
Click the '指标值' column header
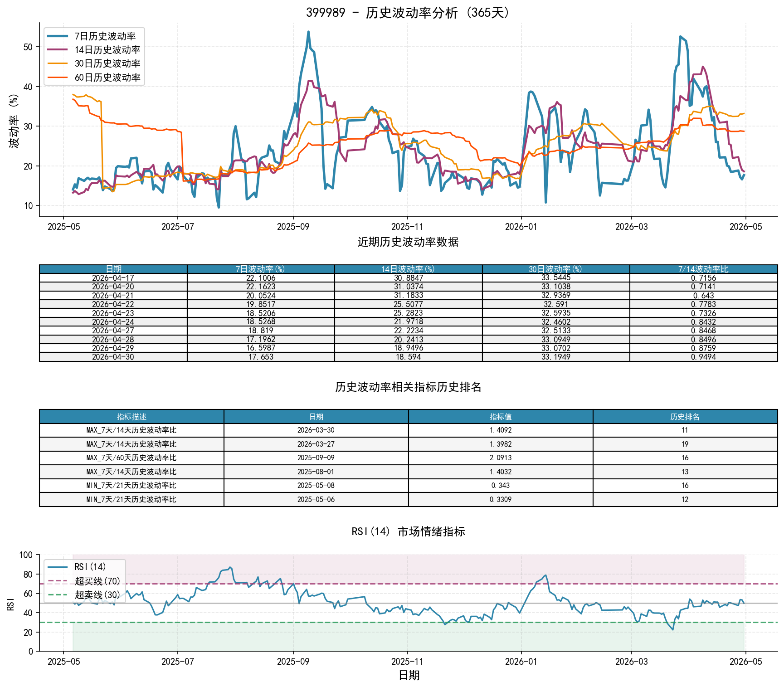(x=501, y=417)
